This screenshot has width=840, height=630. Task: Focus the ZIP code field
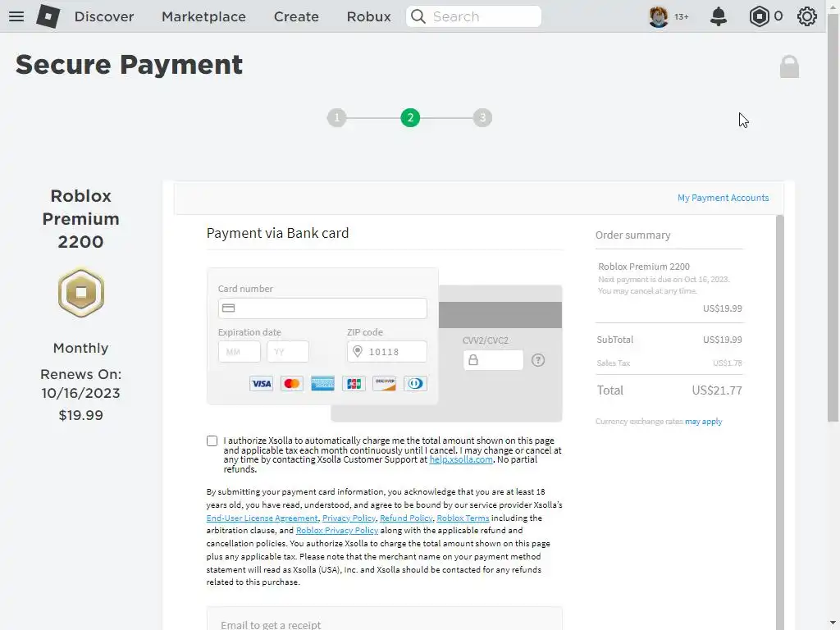pos(387,351)
